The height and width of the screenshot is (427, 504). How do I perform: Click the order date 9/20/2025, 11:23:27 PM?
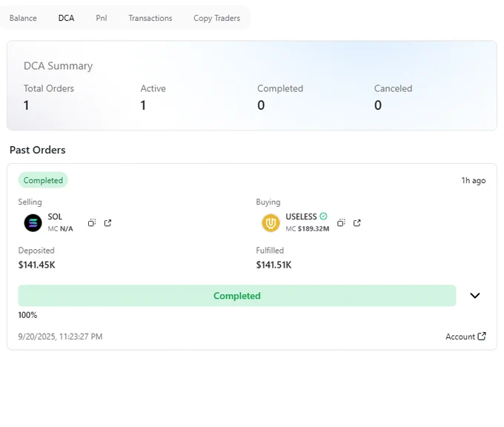pos(60,337)
